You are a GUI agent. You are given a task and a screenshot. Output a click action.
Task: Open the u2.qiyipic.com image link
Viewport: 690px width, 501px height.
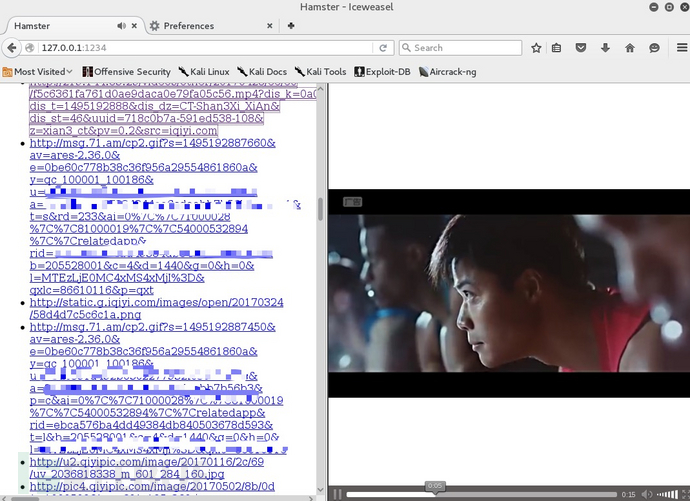point(147,468)
